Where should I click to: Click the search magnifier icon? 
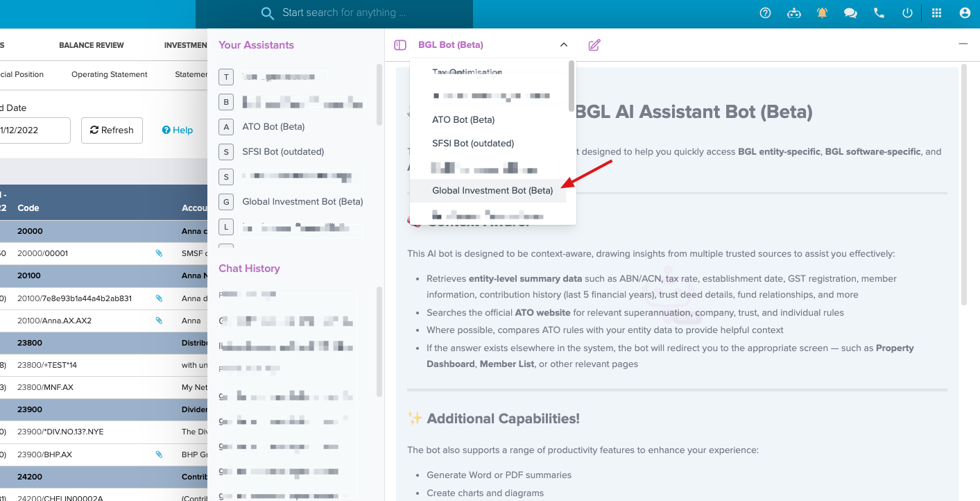[x=267, y=13]
